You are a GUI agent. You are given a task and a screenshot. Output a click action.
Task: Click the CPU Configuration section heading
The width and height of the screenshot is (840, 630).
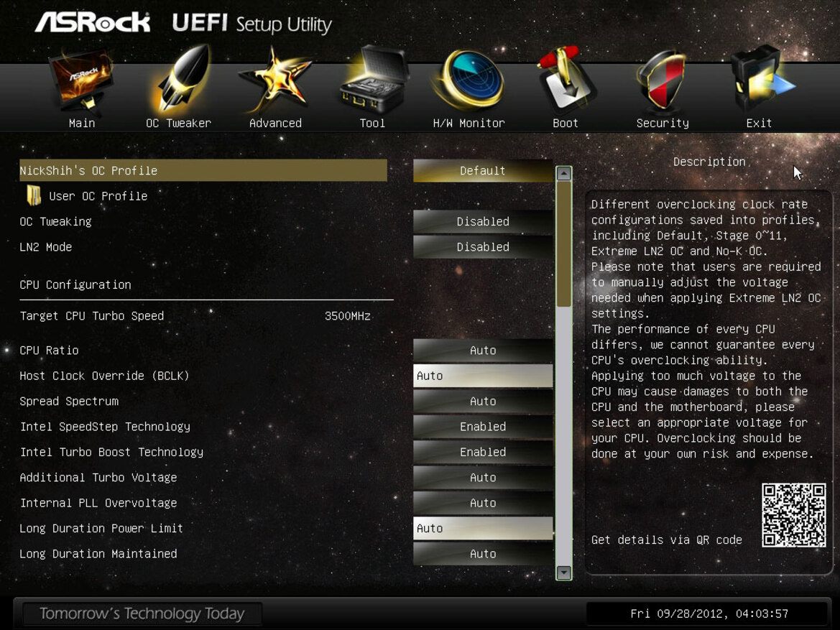click(75, 285)
